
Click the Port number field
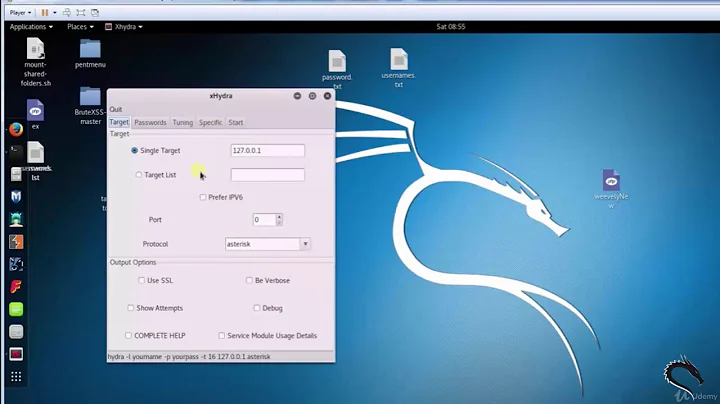(x=264, y=219)
